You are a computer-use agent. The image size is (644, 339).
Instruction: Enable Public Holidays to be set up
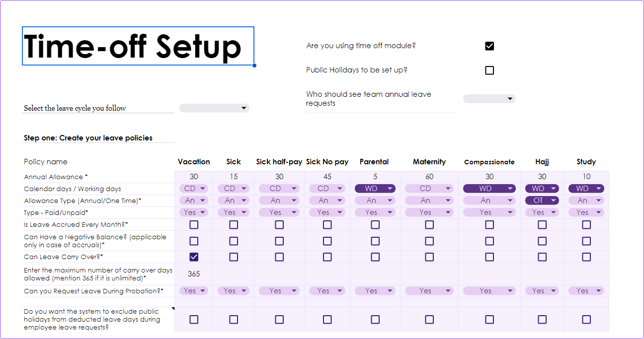[489, 70]
